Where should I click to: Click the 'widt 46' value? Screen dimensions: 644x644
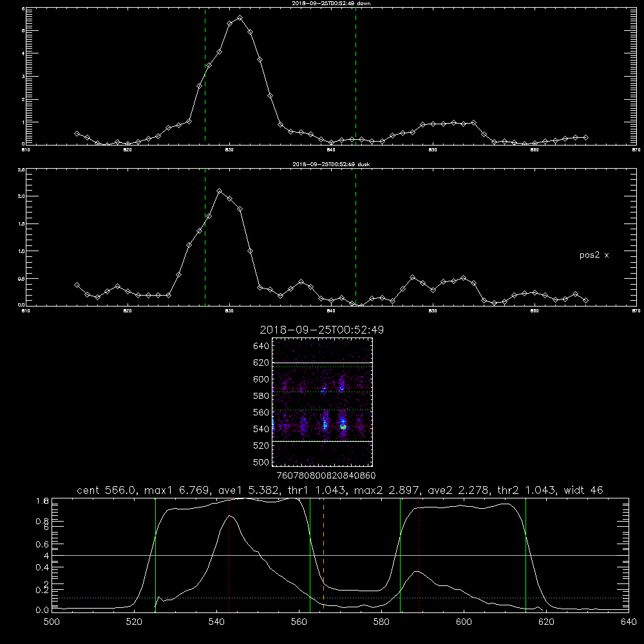pos(583,490)
